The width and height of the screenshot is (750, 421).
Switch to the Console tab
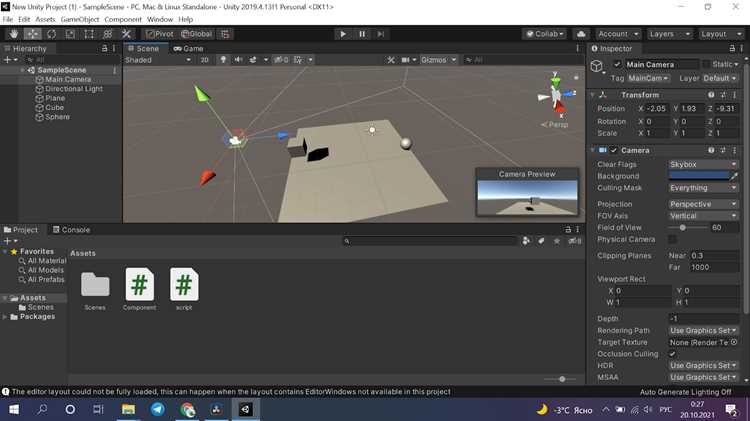point(71,230)
